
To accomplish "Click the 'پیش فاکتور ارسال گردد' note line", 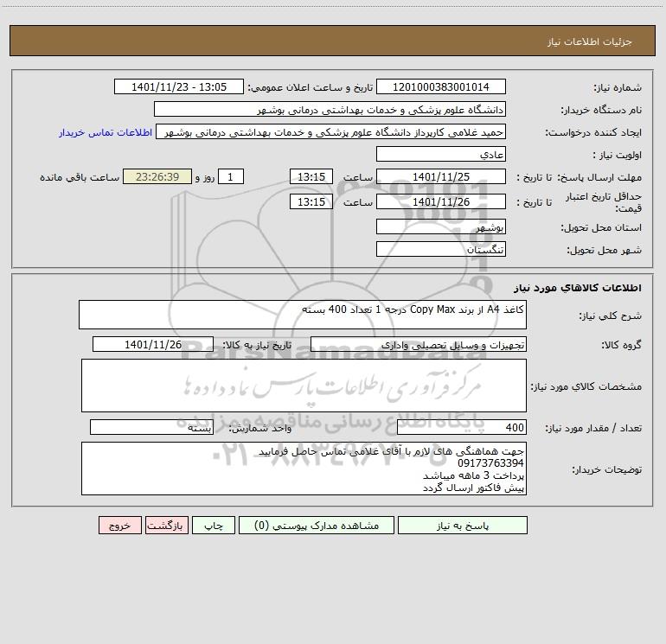I will (473, 488).
